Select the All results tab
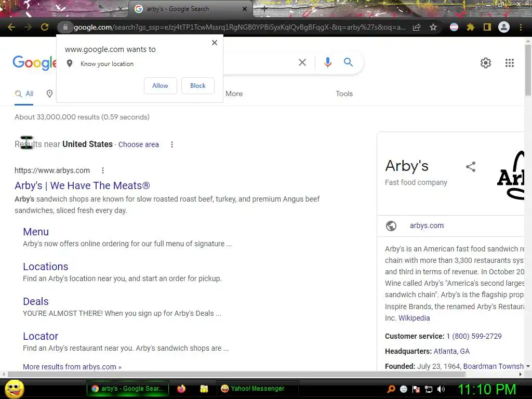Image resolution: width=532 pixels, height=399 pixels. (24, 94)
